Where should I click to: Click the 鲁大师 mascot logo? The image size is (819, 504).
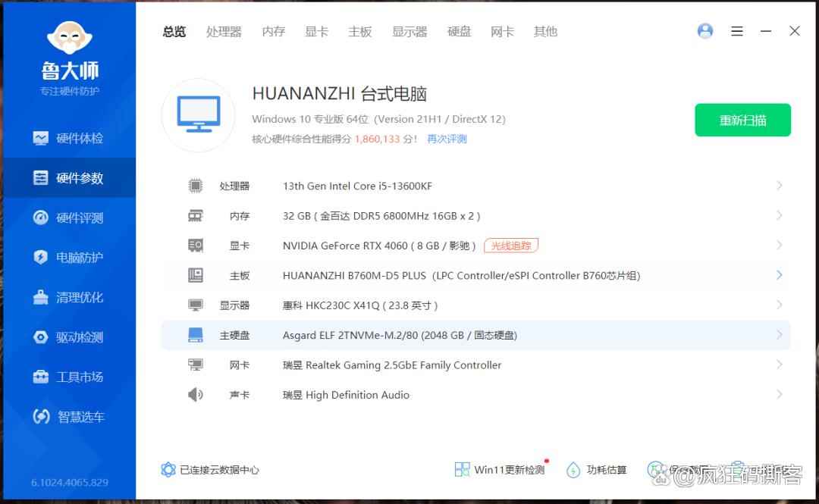70,38
